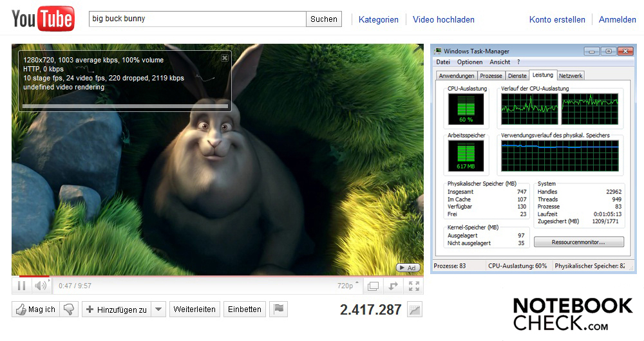The image size is (644, 341).
Task: Minimize the Windows Task-Manager window
Action: (591, 51)
